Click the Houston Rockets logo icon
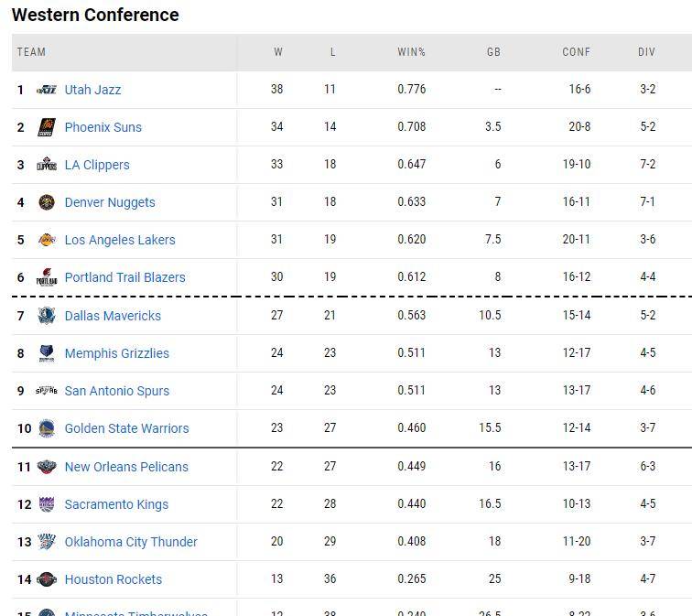This screenshot has width=692, height=616. 47,579
